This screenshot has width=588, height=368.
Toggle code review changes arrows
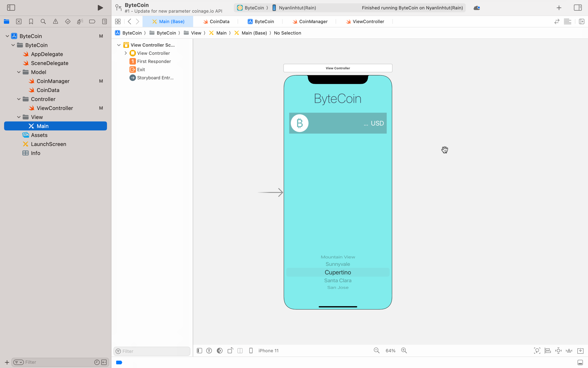click(x=557, y=21)
